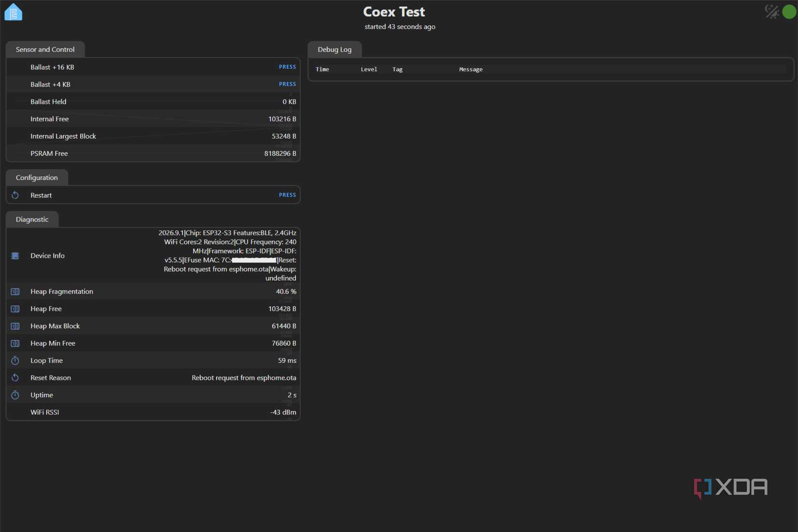The image size is (798, 532).
Task: Toggle the light/dark theme icon
Action: click(772, 12)
